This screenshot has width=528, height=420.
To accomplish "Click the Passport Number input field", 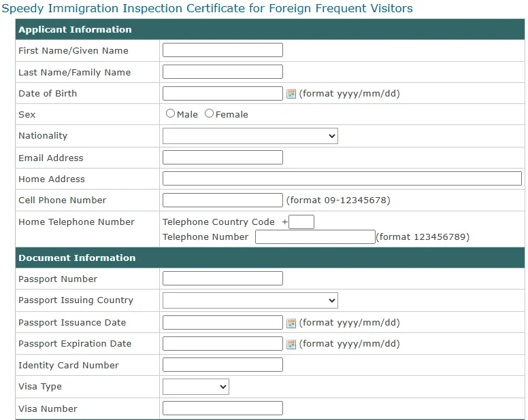I will (222, 279).
